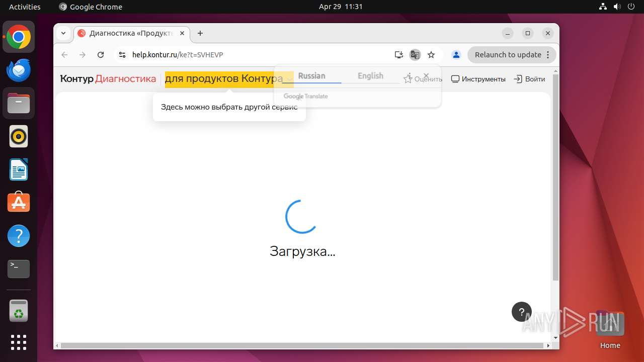Click the Войти login link
The image size is (644, 362).
pyautogui.click(x=529, y=79)
